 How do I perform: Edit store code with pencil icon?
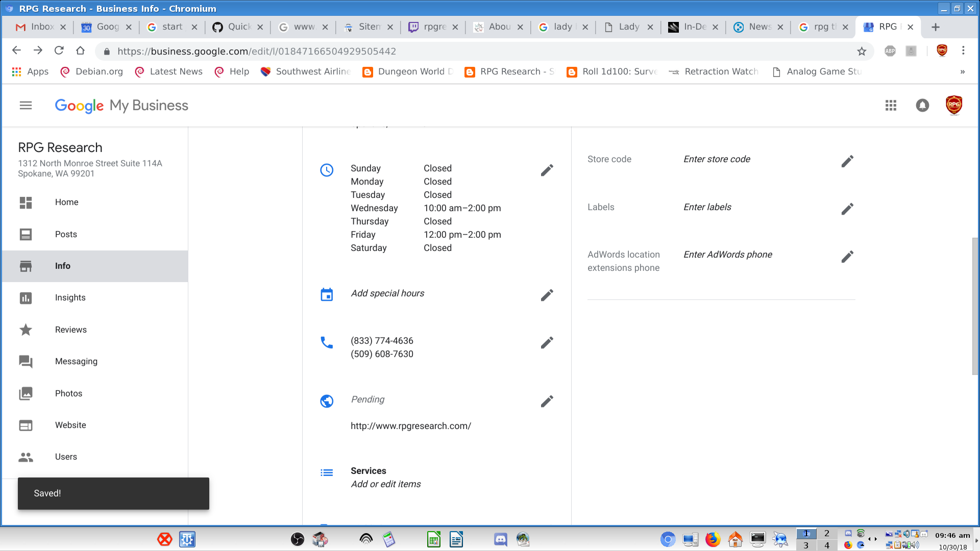pyautogui.click(x=847, y=161)
